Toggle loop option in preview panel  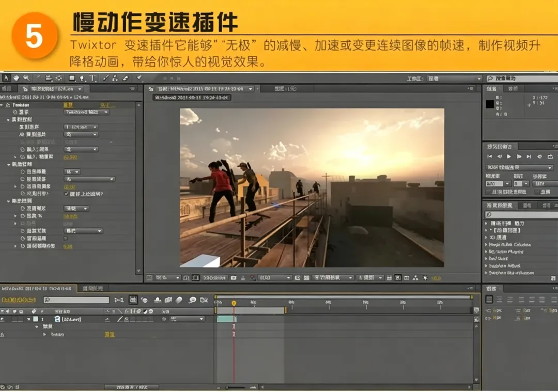[550, 156]
